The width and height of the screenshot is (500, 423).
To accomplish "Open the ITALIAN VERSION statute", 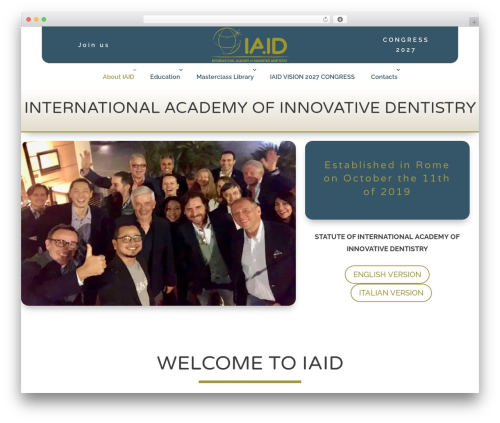I will click(391, 293).
